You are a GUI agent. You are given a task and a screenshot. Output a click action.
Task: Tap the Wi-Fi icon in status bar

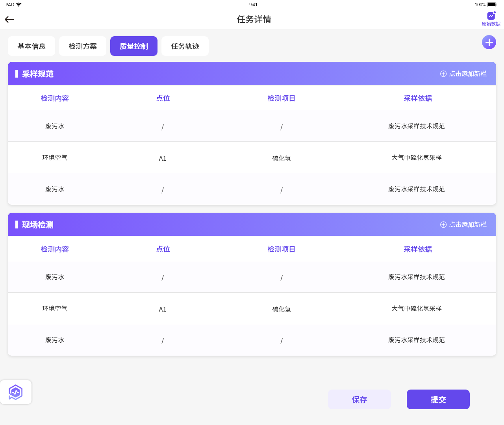[x=19, y=5]
